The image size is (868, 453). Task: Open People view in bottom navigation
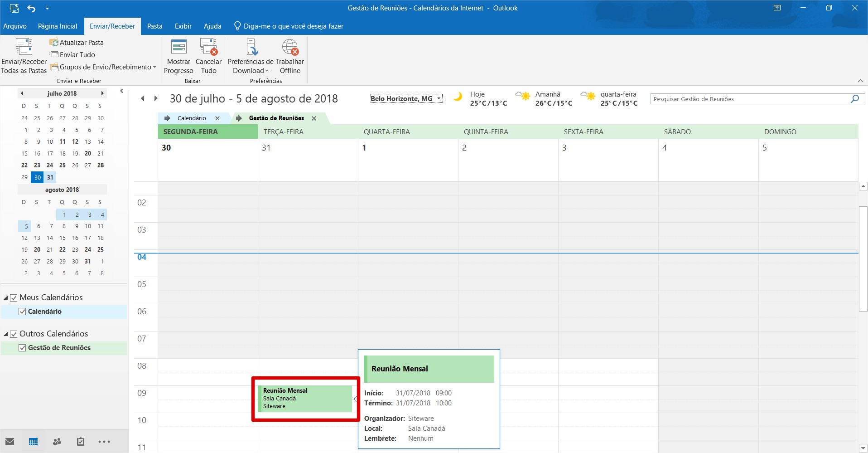point(57,442)
